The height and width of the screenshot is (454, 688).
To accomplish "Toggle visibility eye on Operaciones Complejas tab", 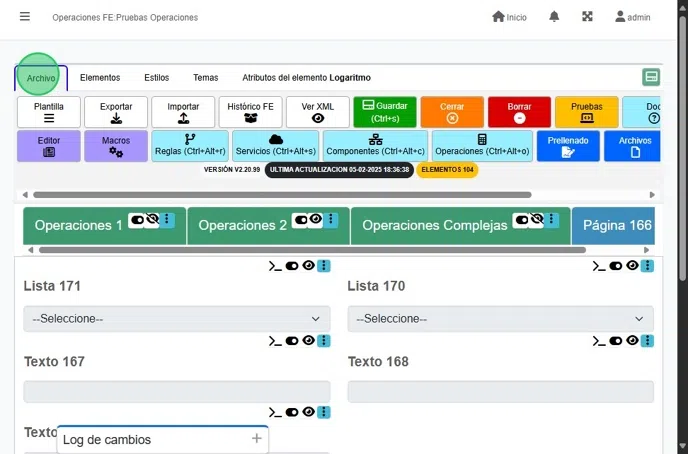I will tap(537, 219).
